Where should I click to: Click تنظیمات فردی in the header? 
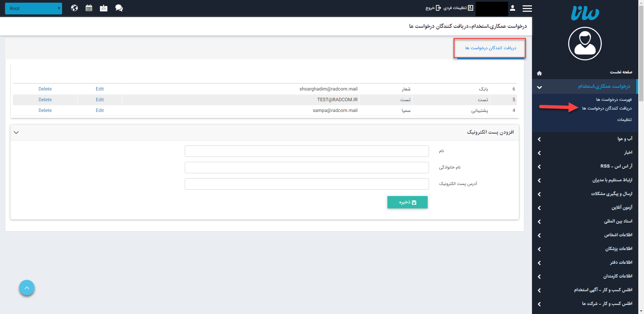[456, 8]
